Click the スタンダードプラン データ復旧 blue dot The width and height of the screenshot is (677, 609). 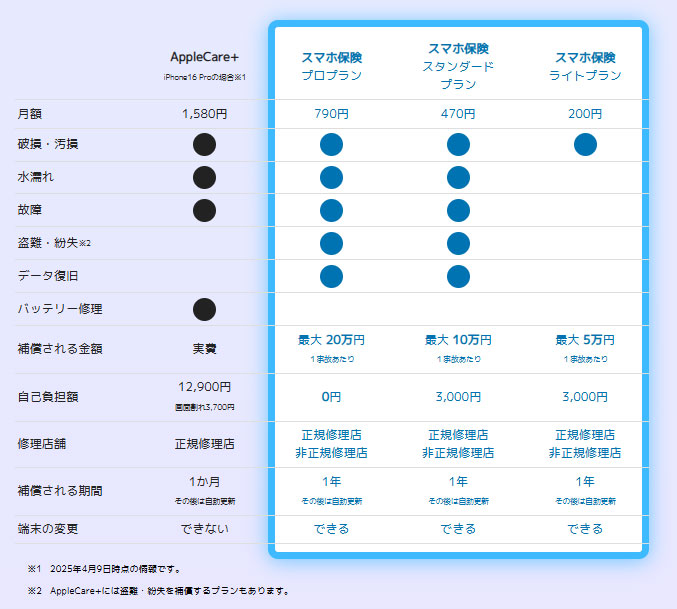click(x=458, y=276)
